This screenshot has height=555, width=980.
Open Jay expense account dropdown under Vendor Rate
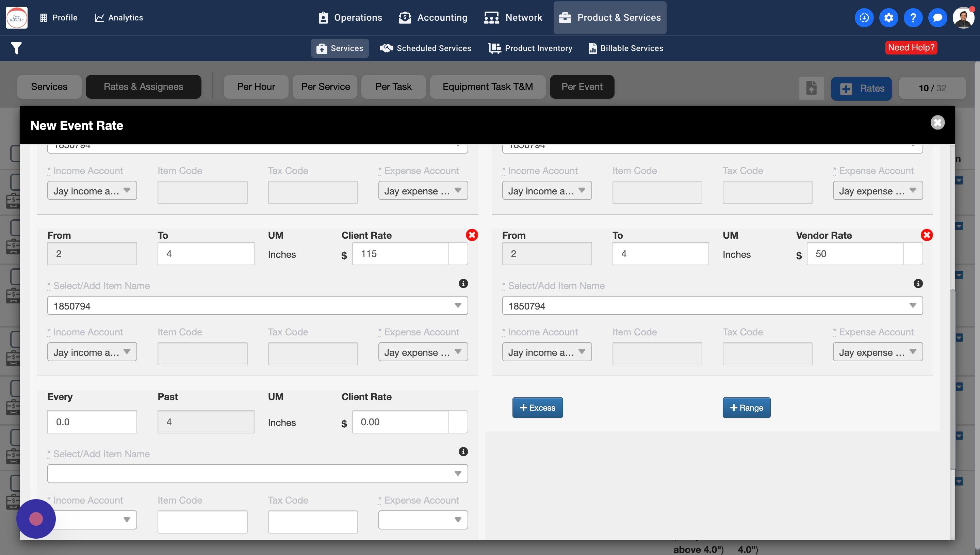pyautogui.click(x=877, y=352)
